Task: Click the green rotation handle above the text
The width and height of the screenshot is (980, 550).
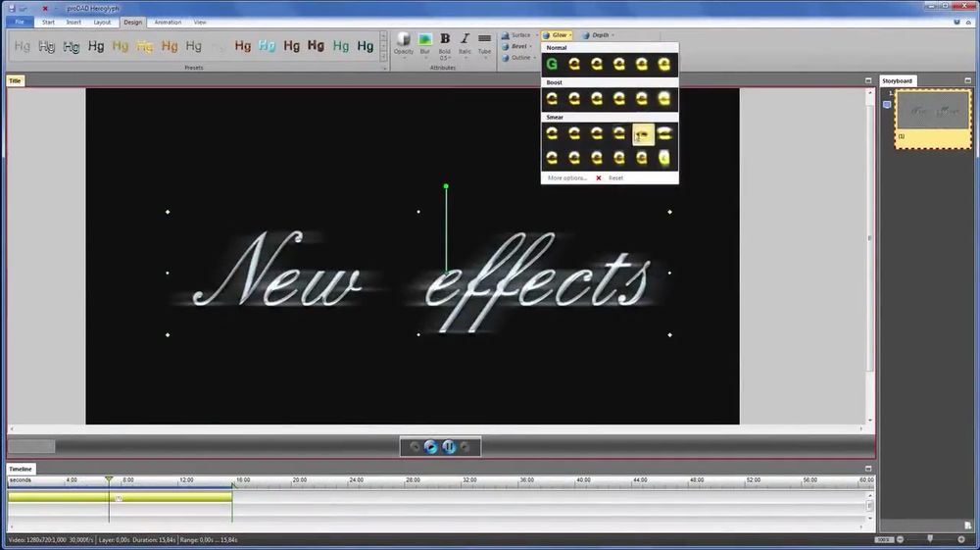Action: pos(446,186)
